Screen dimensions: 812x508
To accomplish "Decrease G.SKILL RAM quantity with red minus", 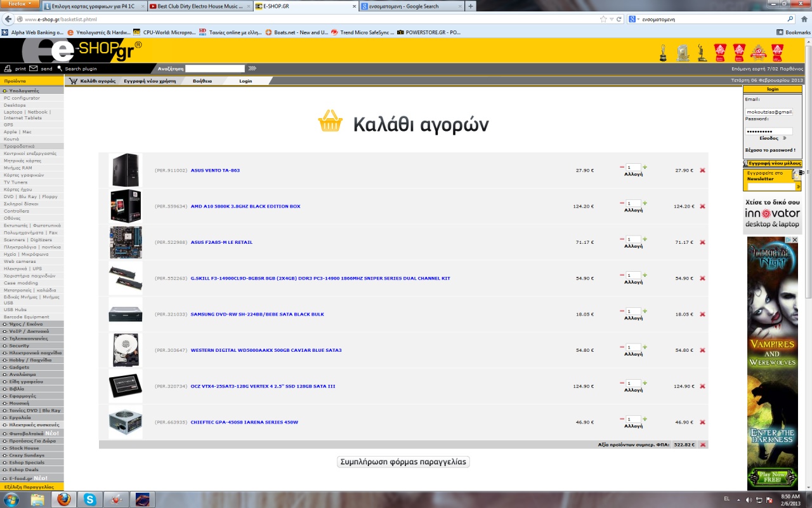I will (x=622, y=275).
